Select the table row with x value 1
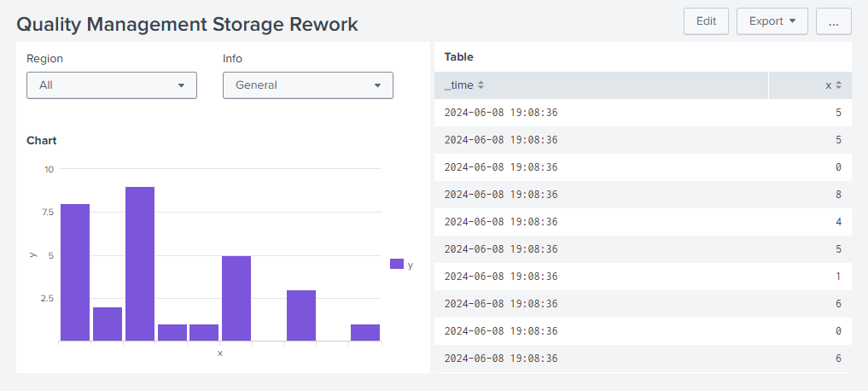The image size is (868, 391). pos(642,277)
